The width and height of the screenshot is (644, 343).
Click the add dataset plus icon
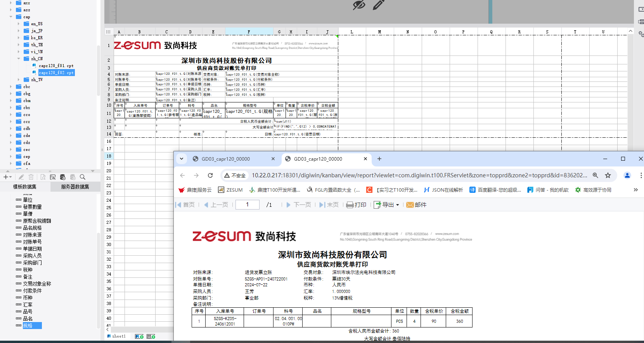point(6,177)
